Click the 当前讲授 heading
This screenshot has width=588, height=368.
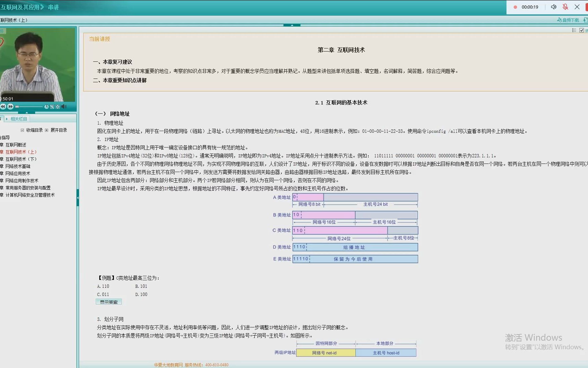[x=100, y=39]
